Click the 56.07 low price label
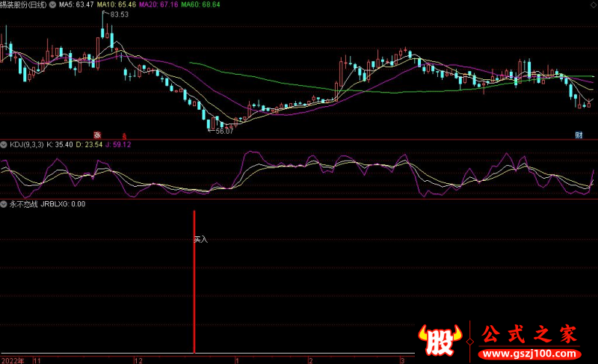 tap(224, 132)
